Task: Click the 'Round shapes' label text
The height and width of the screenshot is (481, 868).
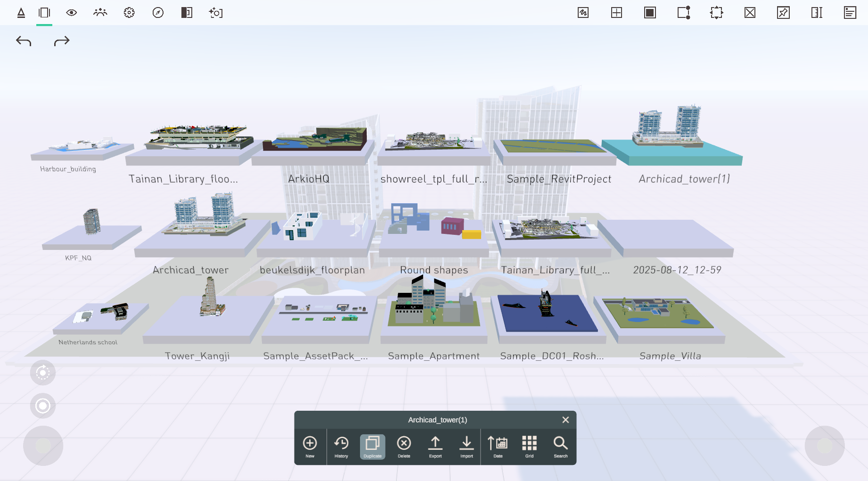Action: click(434, 270)
